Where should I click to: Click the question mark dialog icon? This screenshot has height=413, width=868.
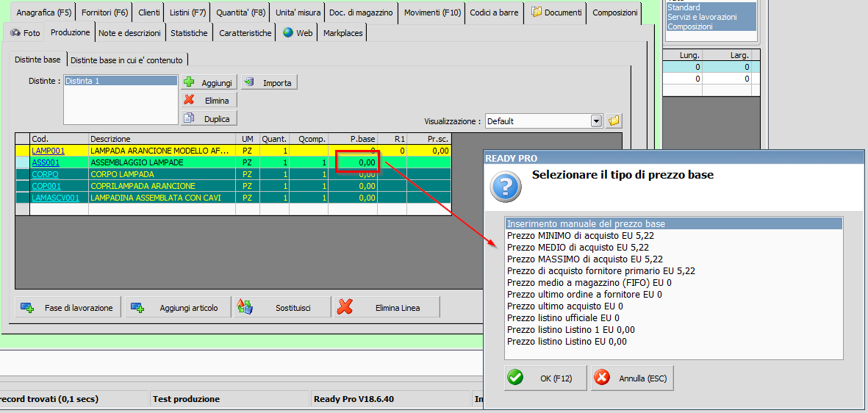tap(506, 187)
